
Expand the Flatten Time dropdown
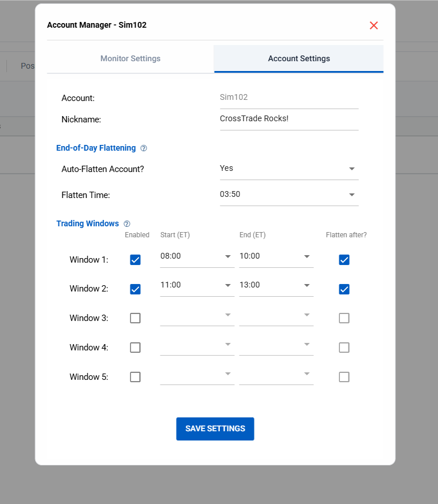(x=289, y=195)
